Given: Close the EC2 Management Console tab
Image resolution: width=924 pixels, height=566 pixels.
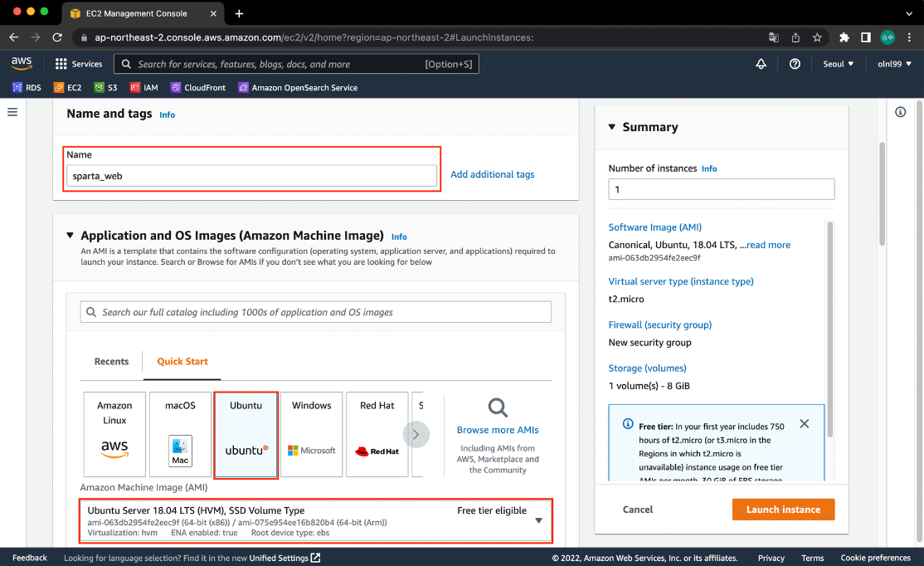Looking at the screenshot, I should (x=213, y=13).
